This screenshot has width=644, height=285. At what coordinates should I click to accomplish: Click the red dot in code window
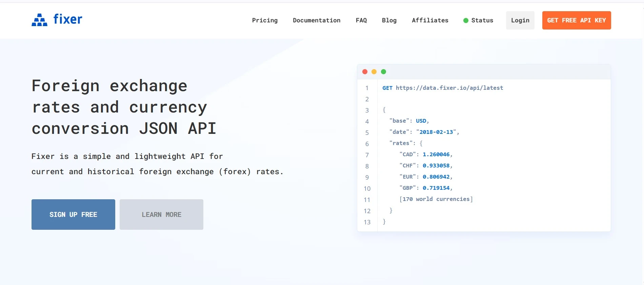coord(365,72)
